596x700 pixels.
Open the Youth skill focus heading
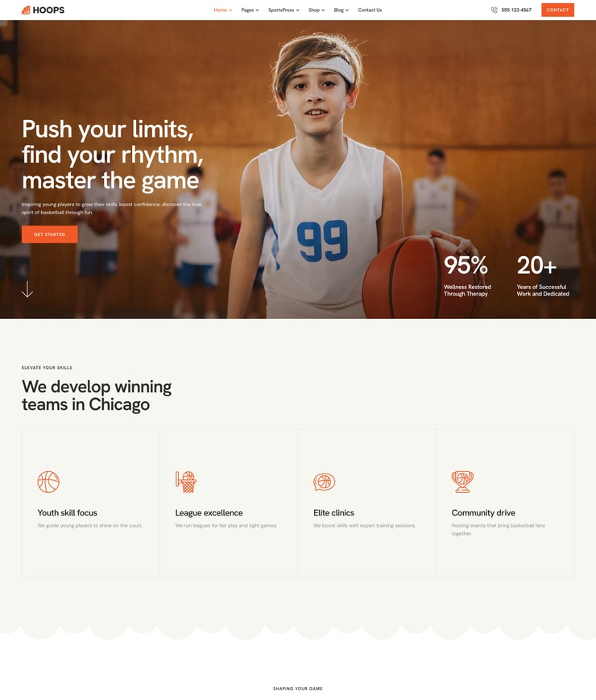tap(68, 513)
